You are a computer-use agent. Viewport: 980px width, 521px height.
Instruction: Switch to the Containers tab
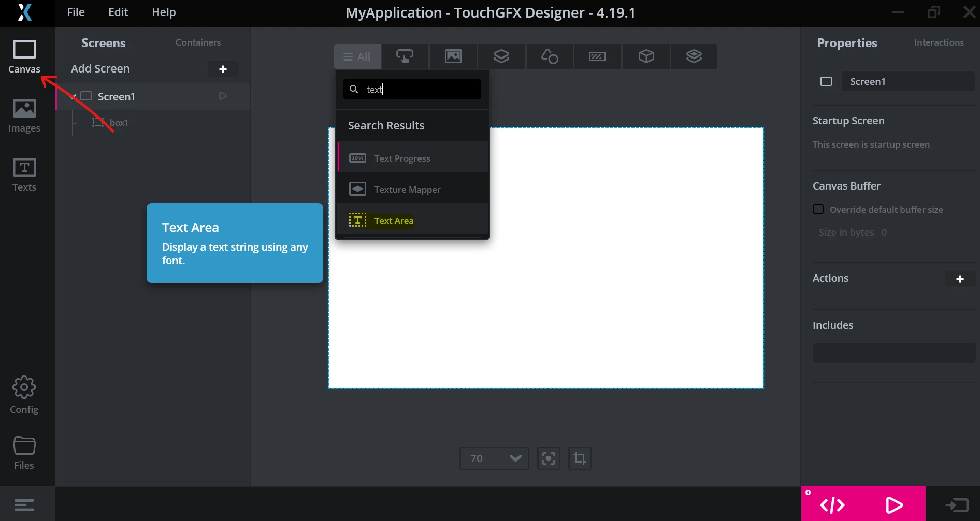pos(198,42)
